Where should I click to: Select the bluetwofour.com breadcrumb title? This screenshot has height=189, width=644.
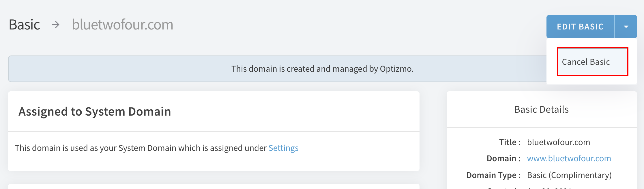[123, 25]
